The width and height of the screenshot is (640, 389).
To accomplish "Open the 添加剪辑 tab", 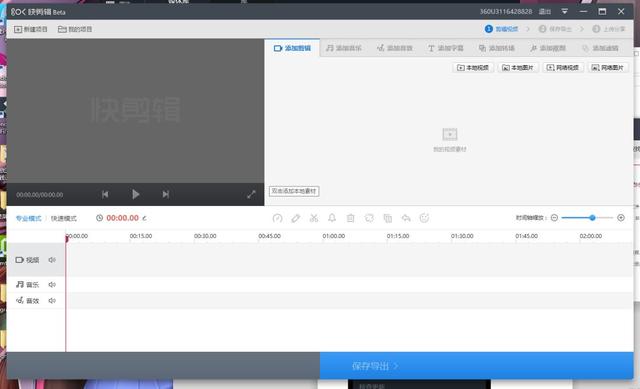I will coord(292,48).
